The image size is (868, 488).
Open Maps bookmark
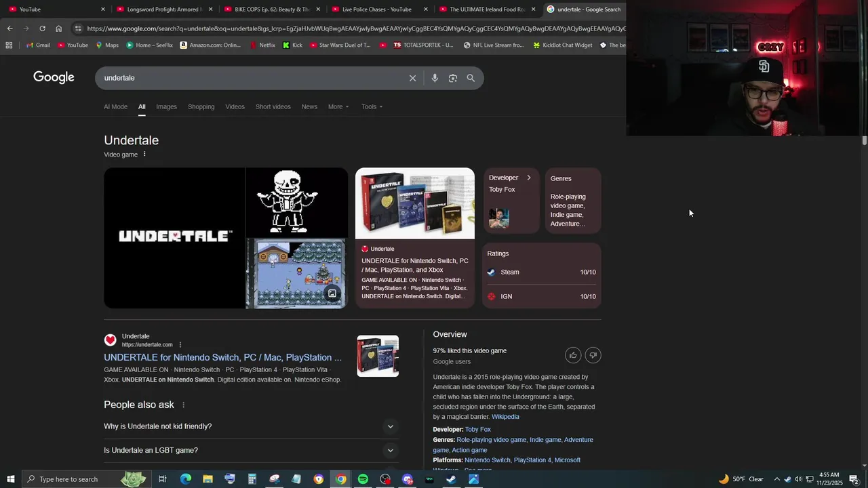(x=106, y=45)
